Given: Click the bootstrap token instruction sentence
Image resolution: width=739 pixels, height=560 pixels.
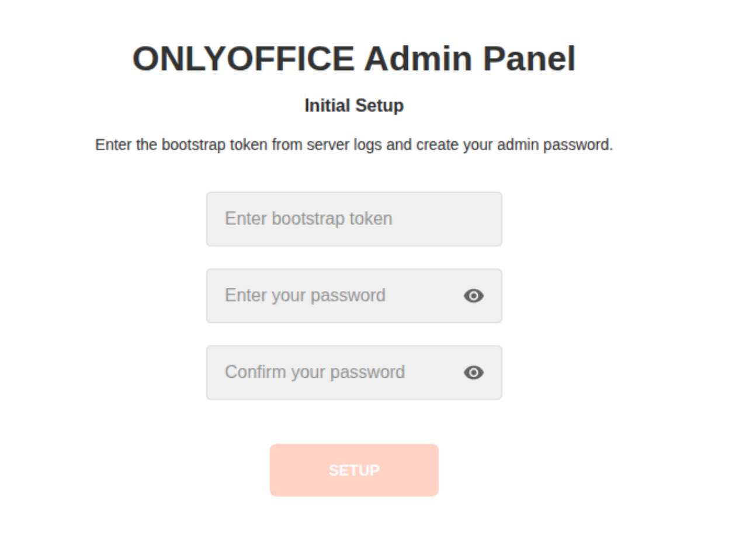Looking at the screenshot, I should [353, 145].
